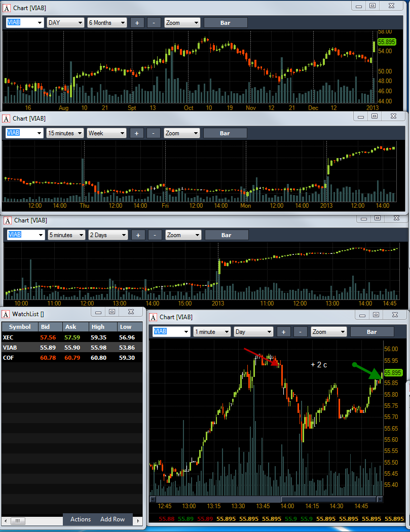
Task: Click plus button on 5 minutes chart toolbar
Action: coord(138,235)
